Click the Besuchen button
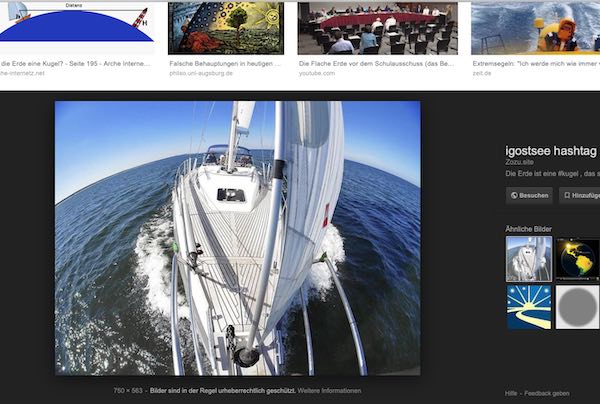Viewport: 600px width, 404px height. click(x=529, y=195)
